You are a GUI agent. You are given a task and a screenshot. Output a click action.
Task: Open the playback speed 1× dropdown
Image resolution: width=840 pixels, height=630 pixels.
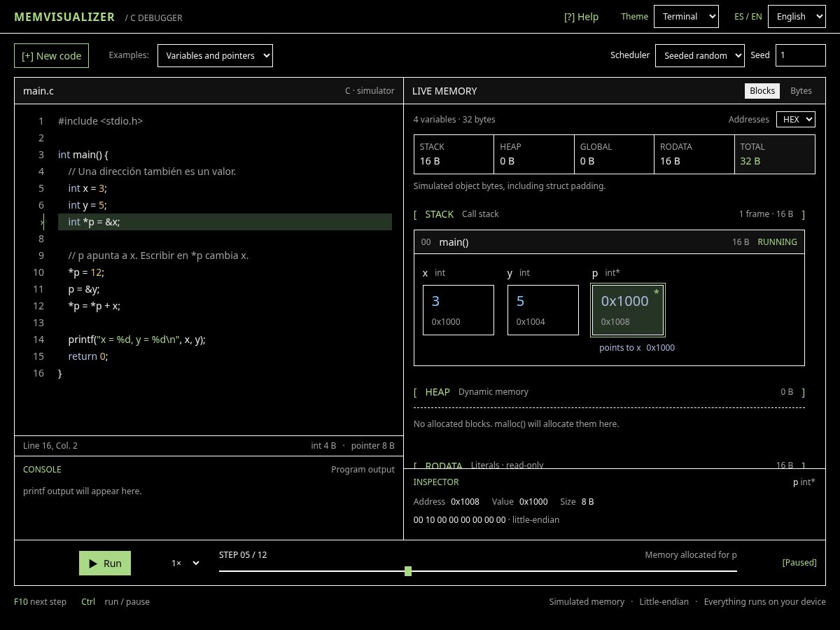coord(185,563)
